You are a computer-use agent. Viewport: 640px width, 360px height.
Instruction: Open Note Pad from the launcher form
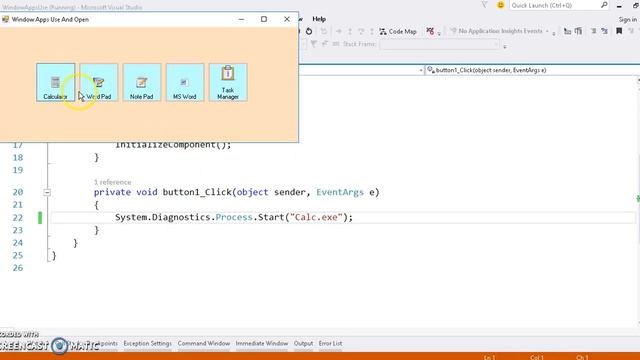(x=142, y=82)
